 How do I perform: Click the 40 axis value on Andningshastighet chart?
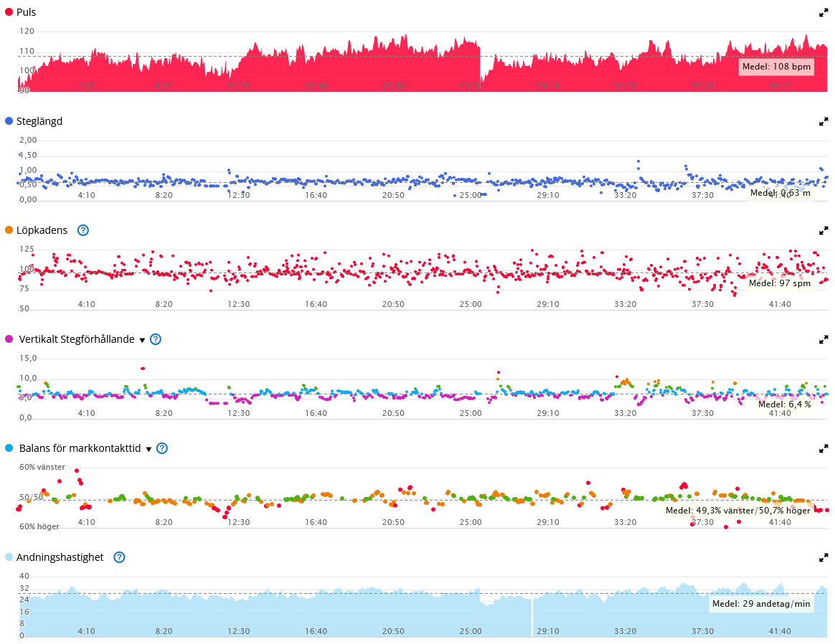tap(24, 577)
